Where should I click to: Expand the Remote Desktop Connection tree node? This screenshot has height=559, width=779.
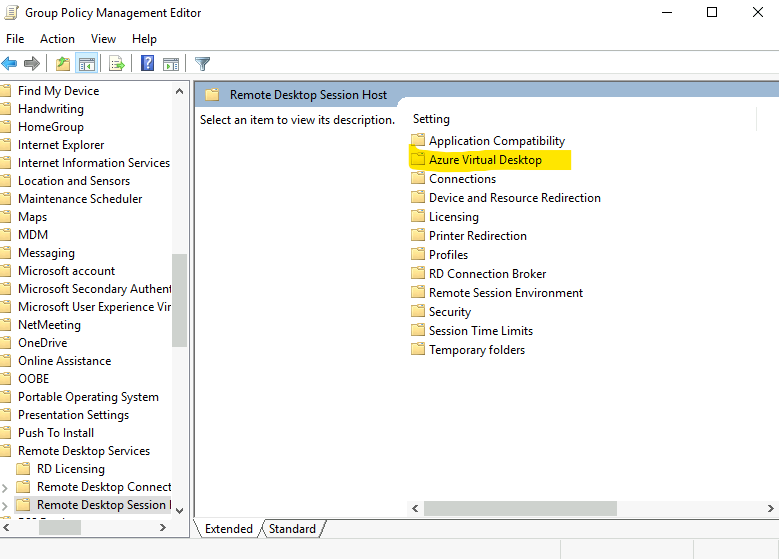6,487
